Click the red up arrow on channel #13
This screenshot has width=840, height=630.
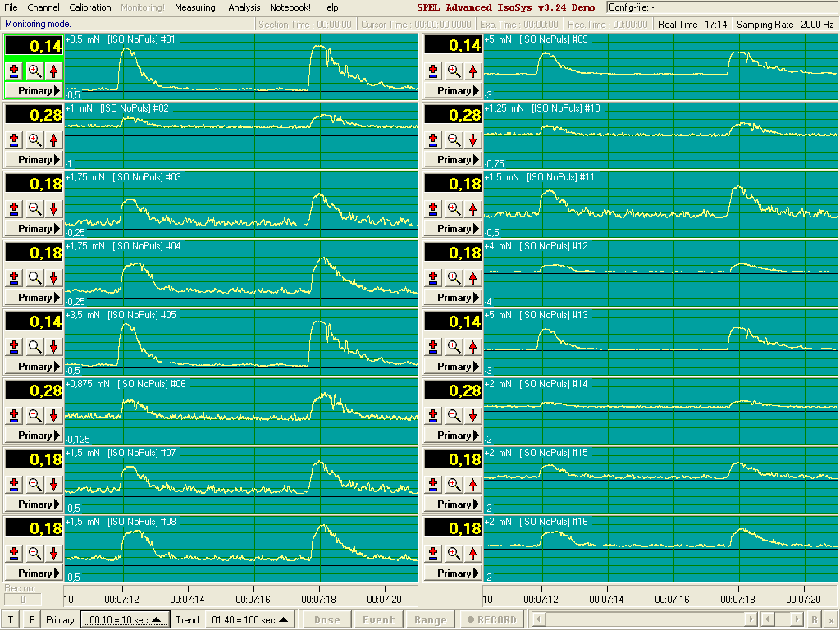coord(472,347)
